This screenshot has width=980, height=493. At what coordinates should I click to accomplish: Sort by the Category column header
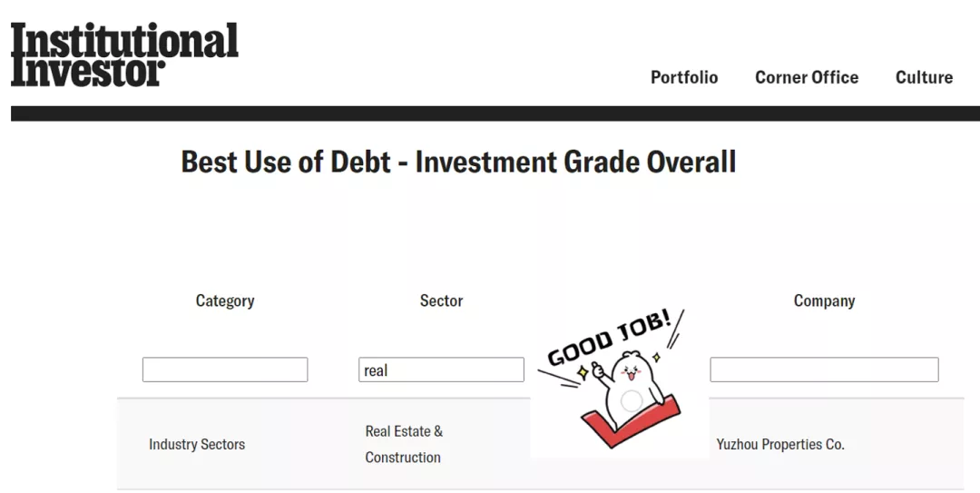pyautogui.click(x=225, y=301)
